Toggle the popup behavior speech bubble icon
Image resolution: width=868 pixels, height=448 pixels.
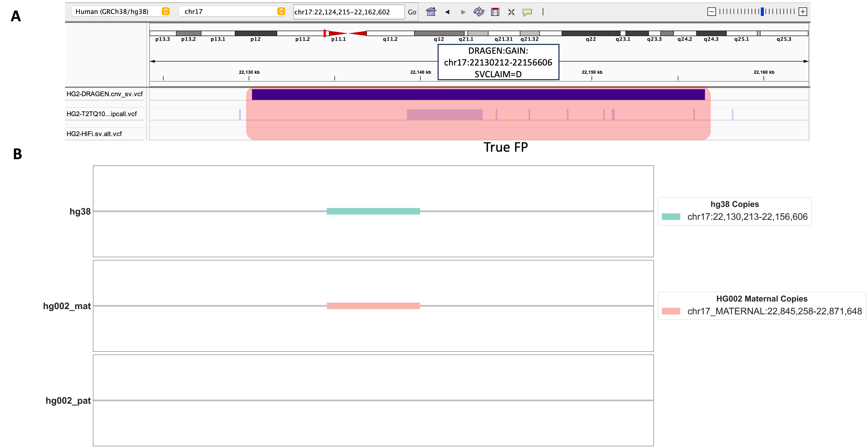tap(527, 12)
